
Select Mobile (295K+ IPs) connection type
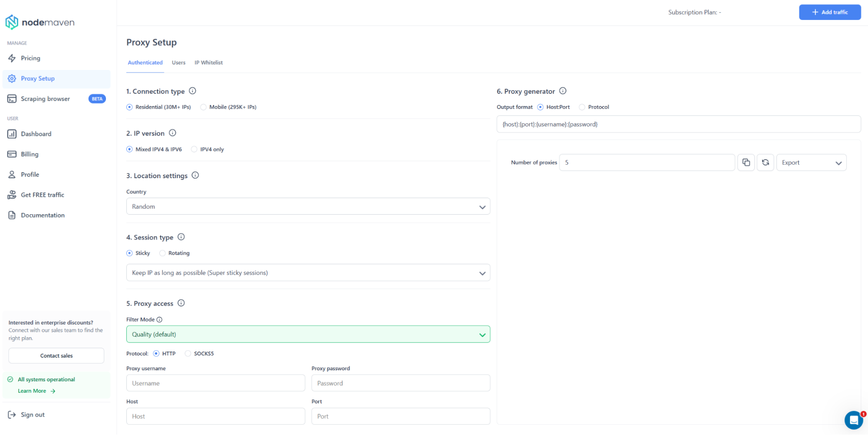tap(203, 107)
